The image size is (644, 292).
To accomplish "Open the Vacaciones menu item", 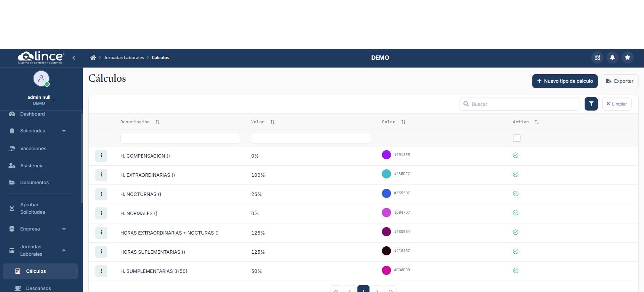I will coord(33,149).
